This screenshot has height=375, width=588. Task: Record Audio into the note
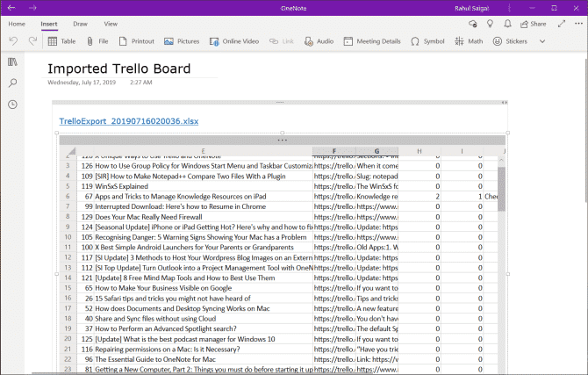[x=319, y=41]
